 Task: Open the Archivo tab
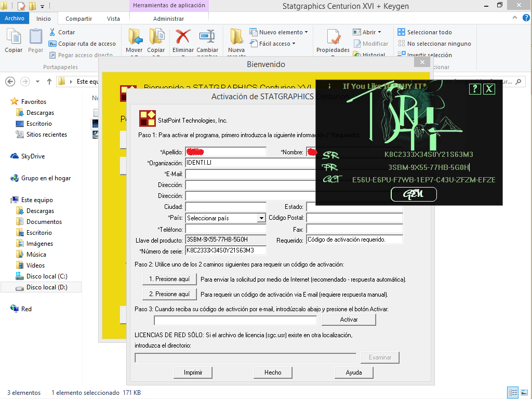14,18
